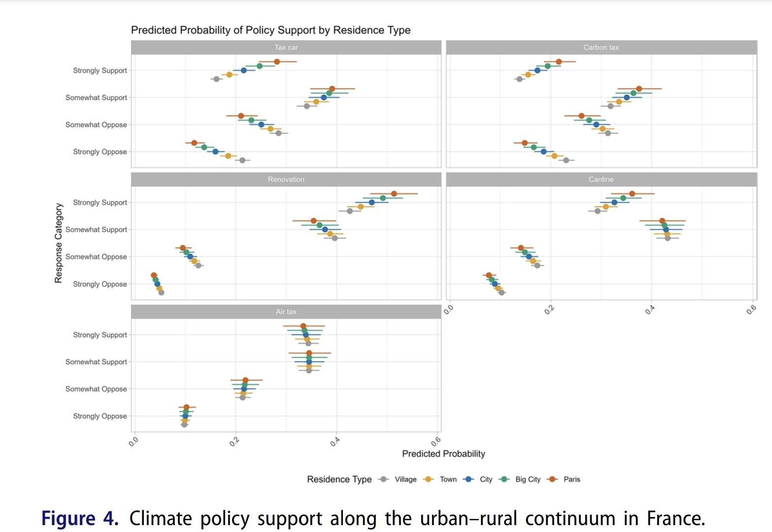Image resolution: width=772 pixels, height=532 pixels.
Task: Click the gray Village legend marker
Action: pyautogui.click(x=384, y=479)
